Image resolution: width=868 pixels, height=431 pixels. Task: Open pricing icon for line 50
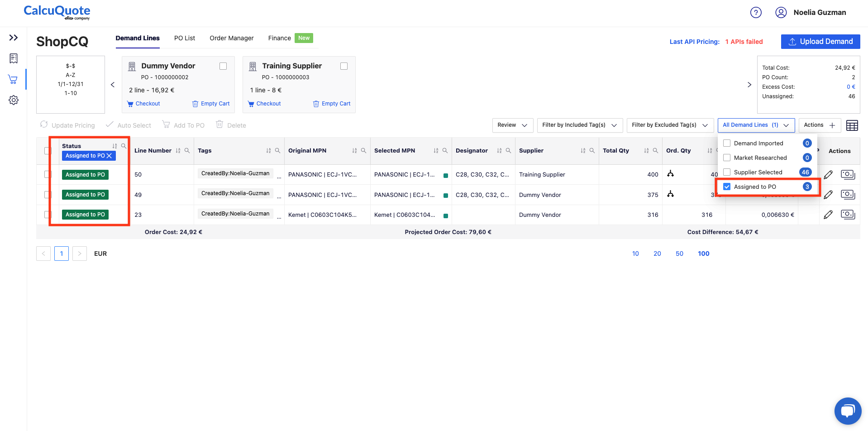pos(848,174)
